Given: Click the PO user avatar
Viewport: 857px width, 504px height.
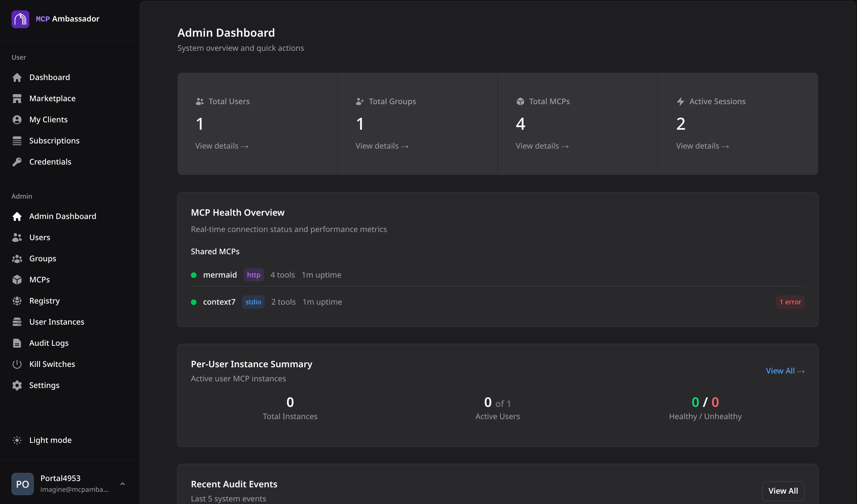Looking at the screenshot, I should pyautogui.click(x=23, y=484).
